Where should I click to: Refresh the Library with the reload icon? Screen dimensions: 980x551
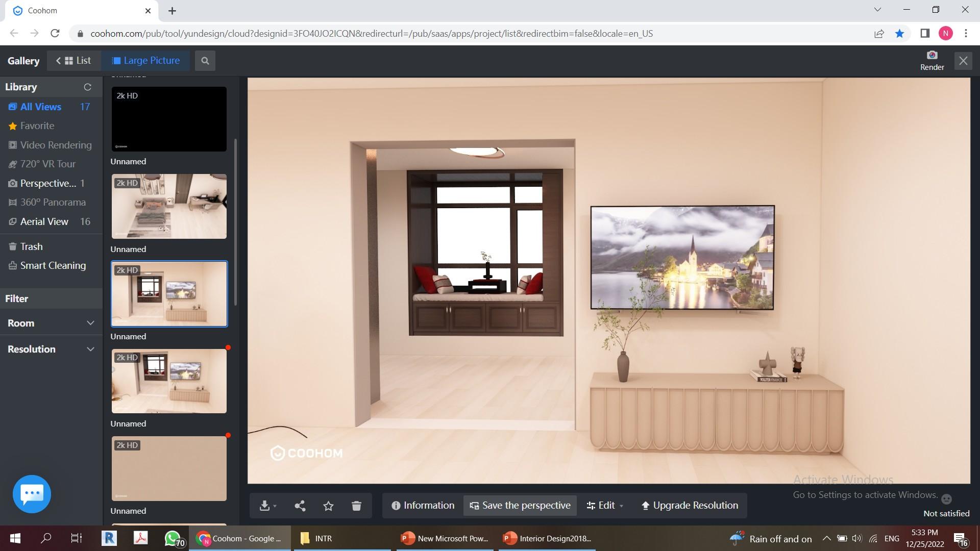87,87
